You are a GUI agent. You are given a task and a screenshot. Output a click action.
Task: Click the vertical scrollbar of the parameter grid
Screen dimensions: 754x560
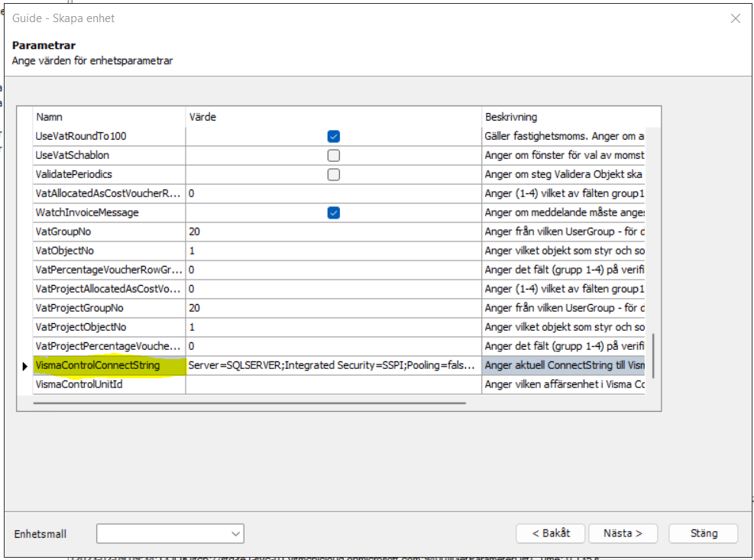click(652, 354)
